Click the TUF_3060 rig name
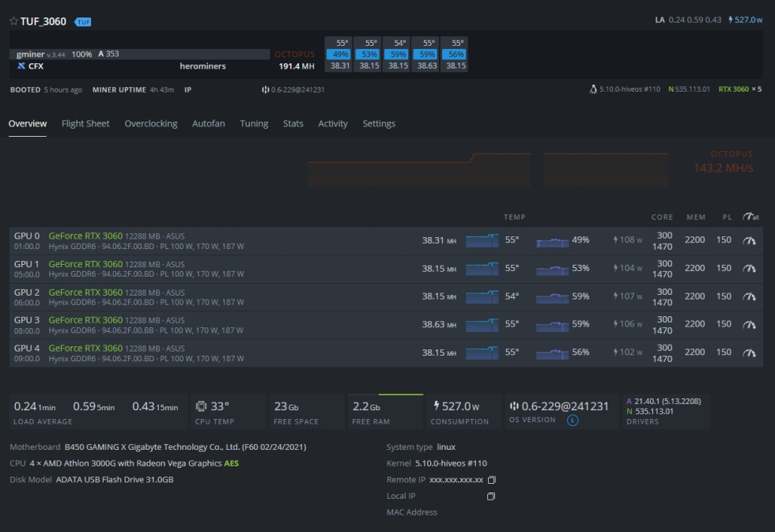 43,21
